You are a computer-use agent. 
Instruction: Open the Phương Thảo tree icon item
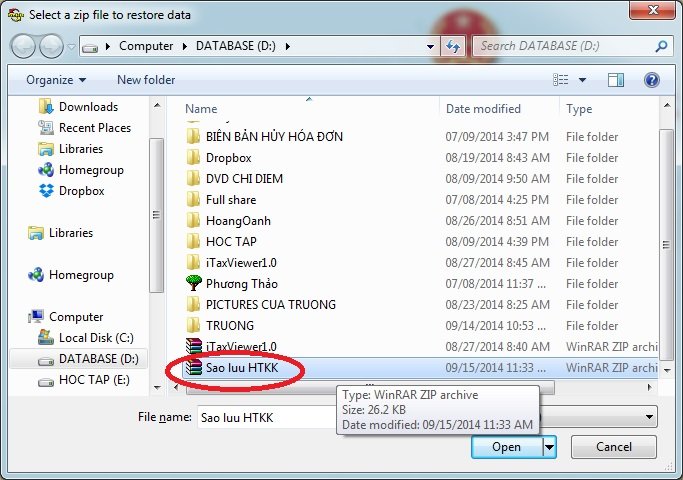[242, 284]
